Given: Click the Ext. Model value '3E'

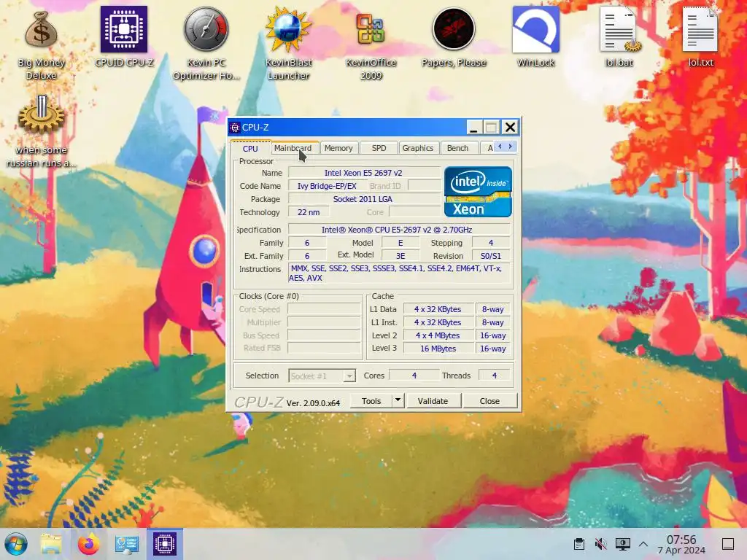Looking at the screenshot, I should coord(400,256).
